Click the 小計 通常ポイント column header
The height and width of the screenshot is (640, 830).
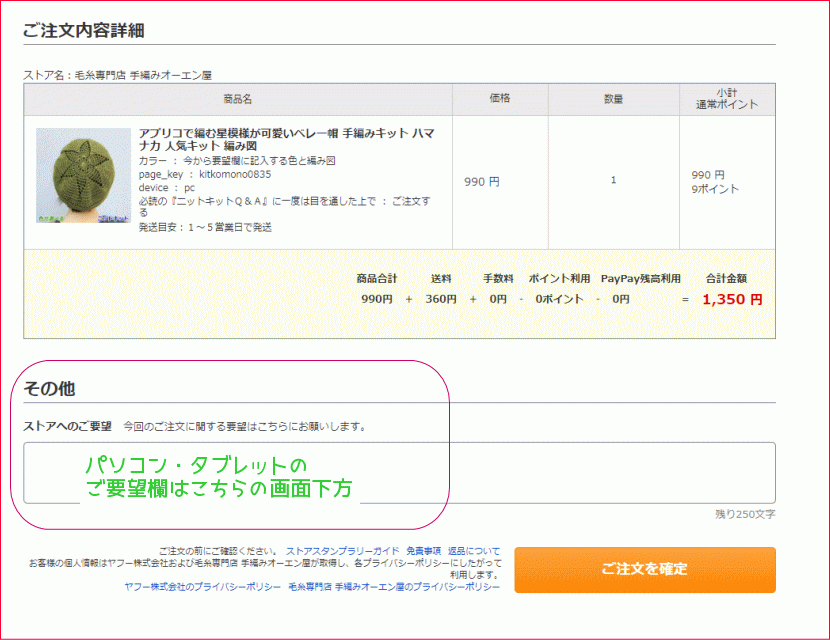point(727,99)
